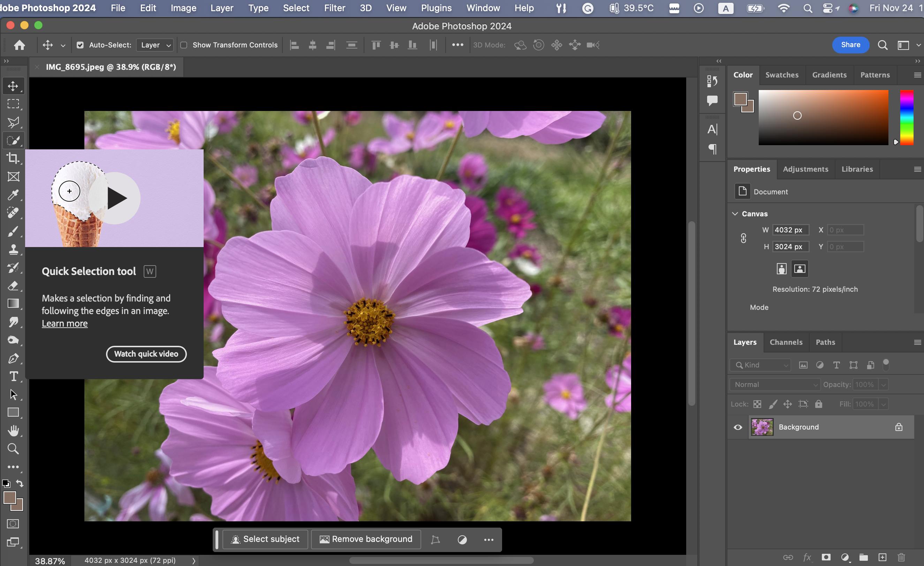Uncheck the Auto-Select checkbox
This screenshot has height=566, width=924.
click(80, 45)
